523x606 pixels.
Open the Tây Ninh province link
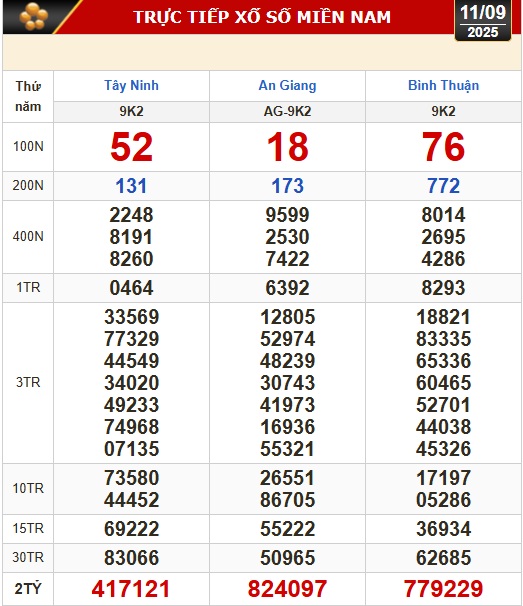[131, 85]
